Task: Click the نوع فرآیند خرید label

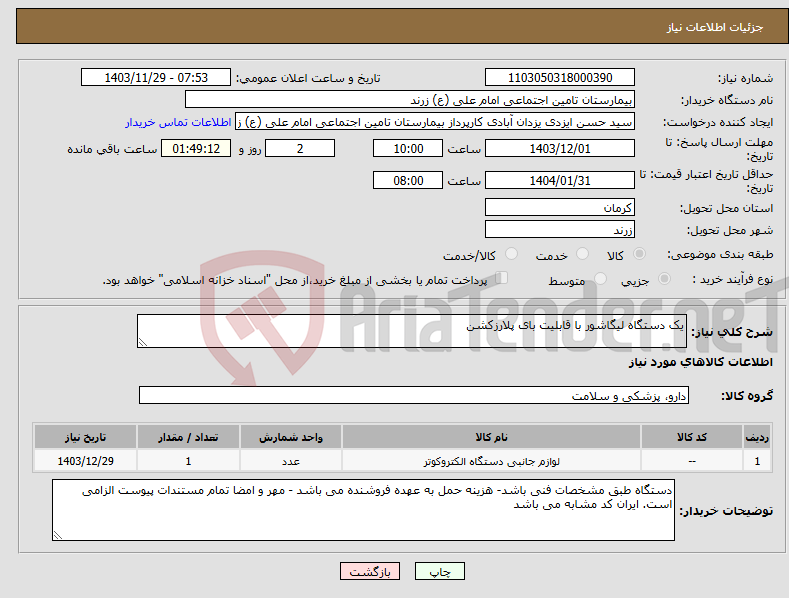Action: (x=733, y=279)
